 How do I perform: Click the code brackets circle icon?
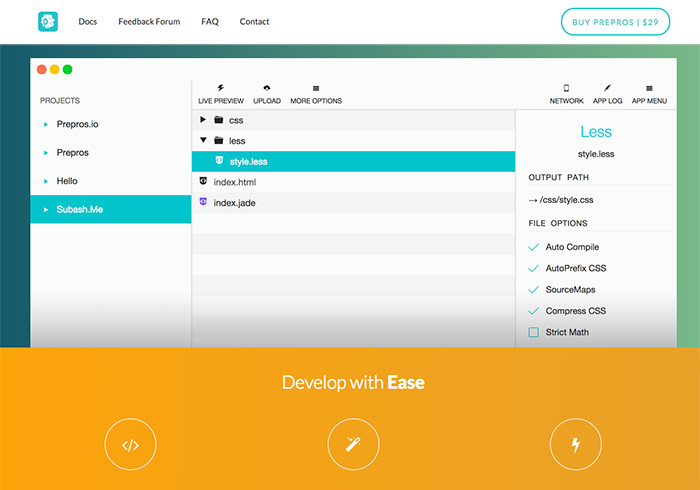point(130,445)
